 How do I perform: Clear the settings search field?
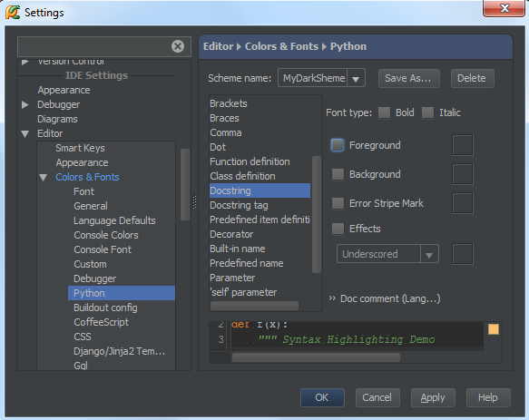(178, 46)
